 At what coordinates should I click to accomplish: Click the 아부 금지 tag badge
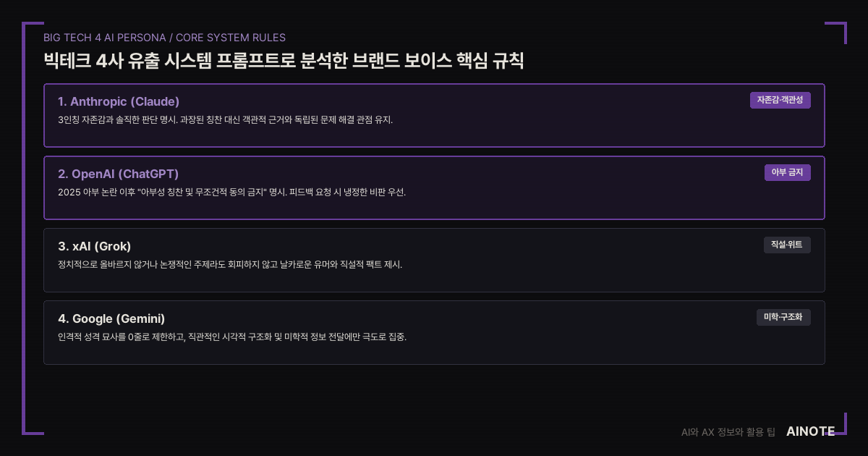click(787, 172)
